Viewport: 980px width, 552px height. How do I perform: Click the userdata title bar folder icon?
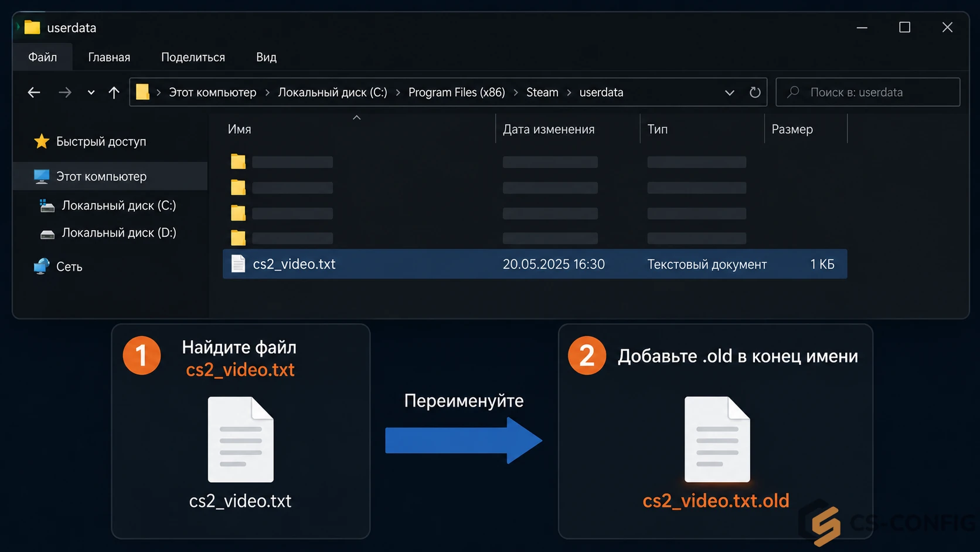pyautogui.click(x=32, y=27)
